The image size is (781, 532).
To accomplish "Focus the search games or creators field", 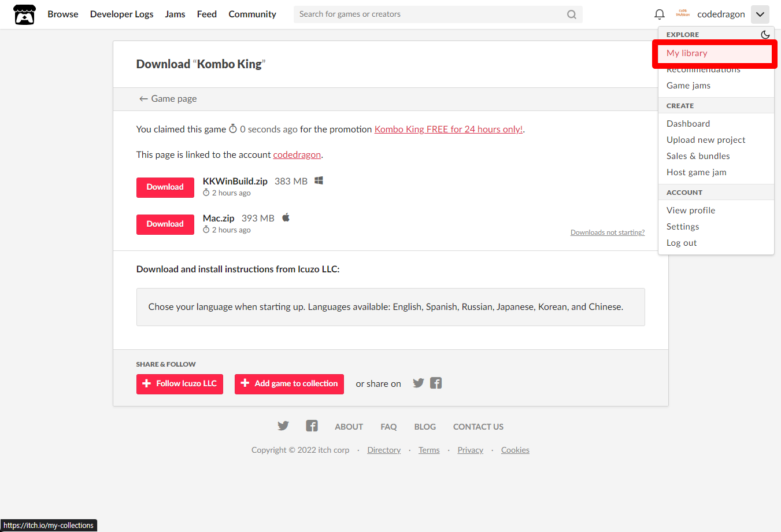I will point(438,14).
